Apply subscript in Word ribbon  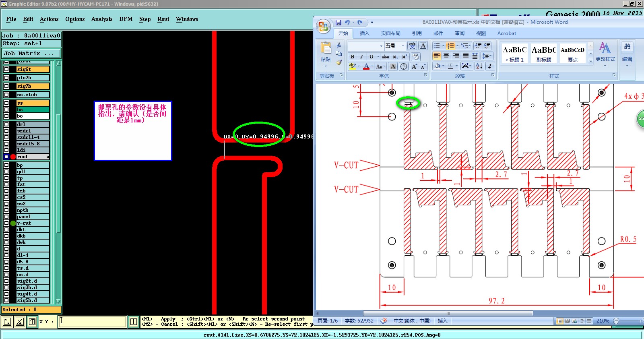395,57
